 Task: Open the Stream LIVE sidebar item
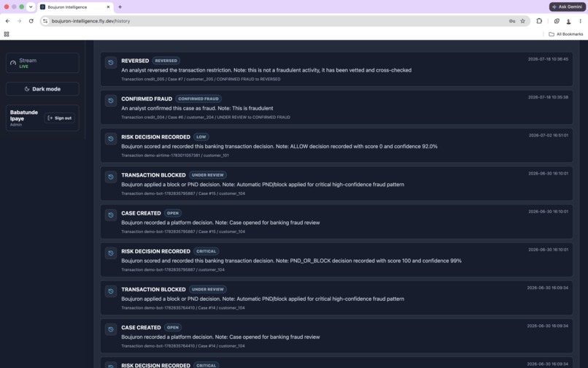pyautogui.click(x=42, y=63)
